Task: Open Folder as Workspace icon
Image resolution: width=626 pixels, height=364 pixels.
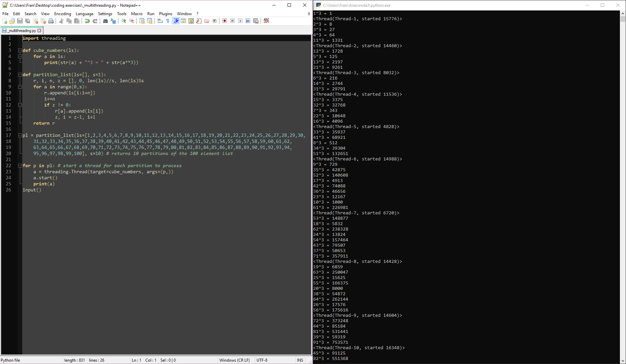Action: point(207,21)
